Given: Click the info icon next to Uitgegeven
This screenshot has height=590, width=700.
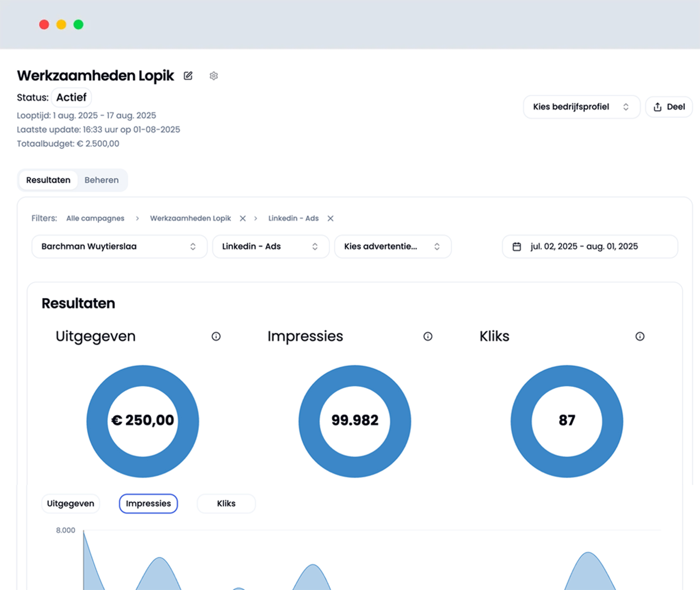Looking at the screenshot, I should click(x=216, y=336).
